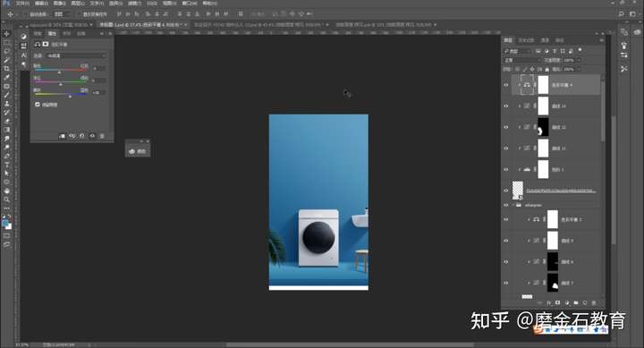Click the floating button in small panel

tap(138, 151)
